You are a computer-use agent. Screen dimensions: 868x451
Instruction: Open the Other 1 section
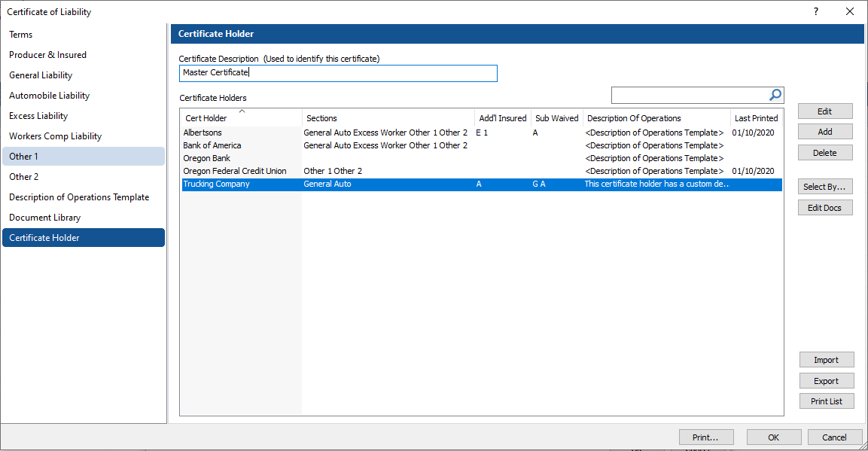pyautogui.click(x=84, y=156)
